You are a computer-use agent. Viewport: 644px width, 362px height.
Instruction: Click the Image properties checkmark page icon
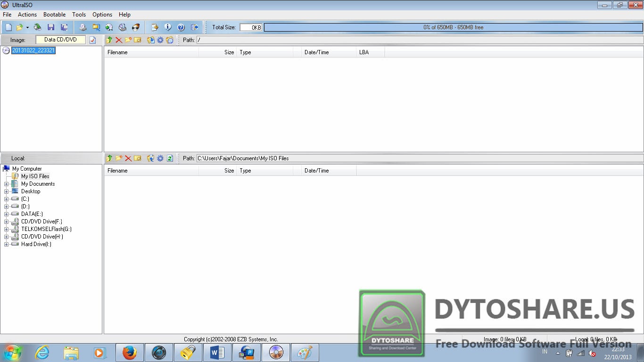[93, 40]
